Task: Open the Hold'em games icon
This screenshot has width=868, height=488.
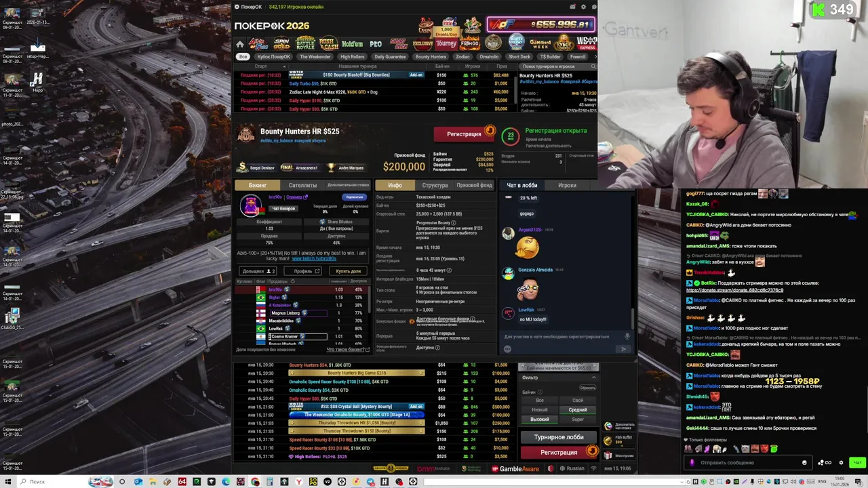Action: click(352, 44)
